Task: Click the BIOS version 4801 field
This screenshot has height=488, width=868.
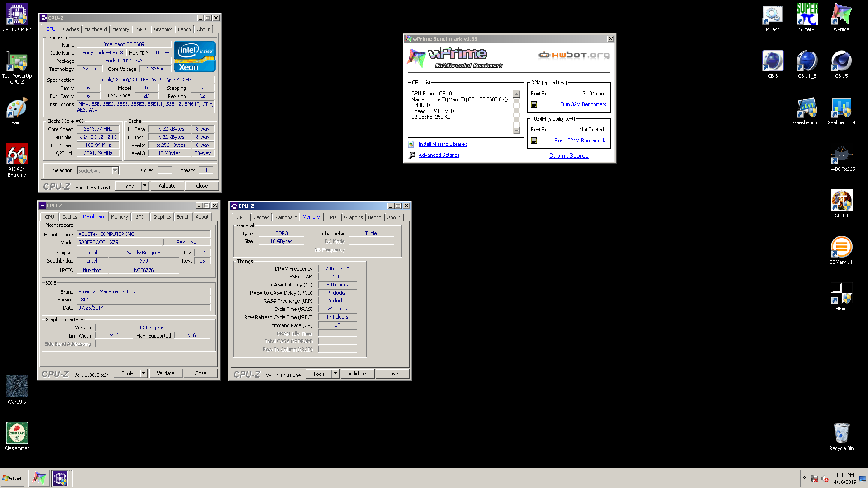Action: pyautogui.click(x=144, y=300)
